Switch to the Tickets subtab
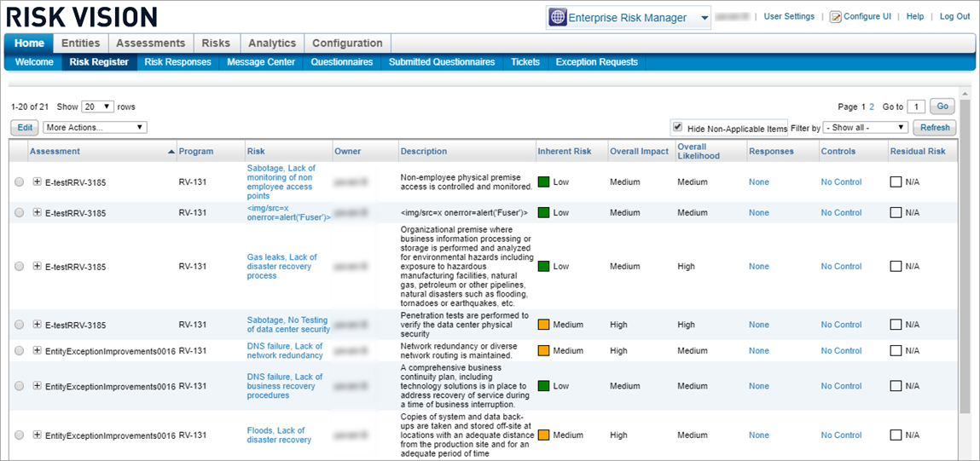 tap(525, 62)
